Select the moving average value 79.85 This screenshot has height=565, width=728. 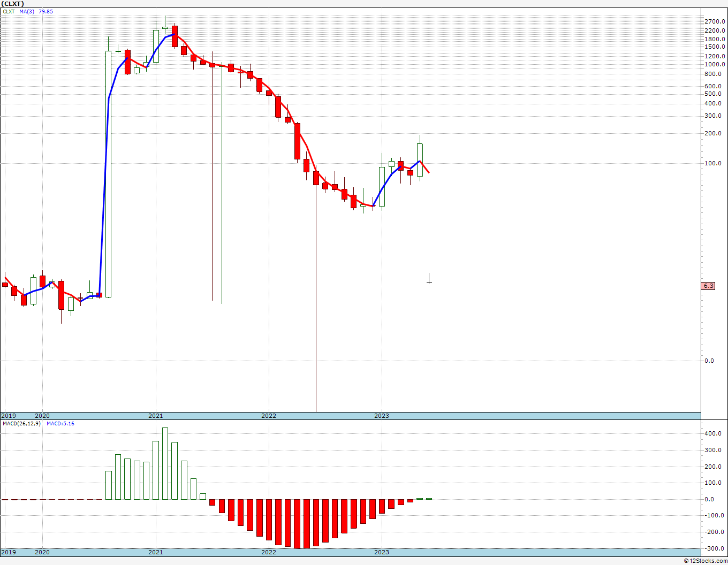45,11
